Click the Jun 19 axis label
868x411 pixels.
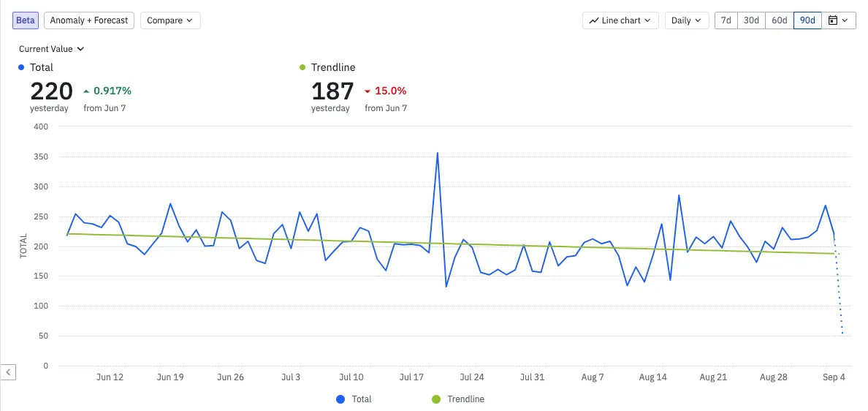coord(170,377)
